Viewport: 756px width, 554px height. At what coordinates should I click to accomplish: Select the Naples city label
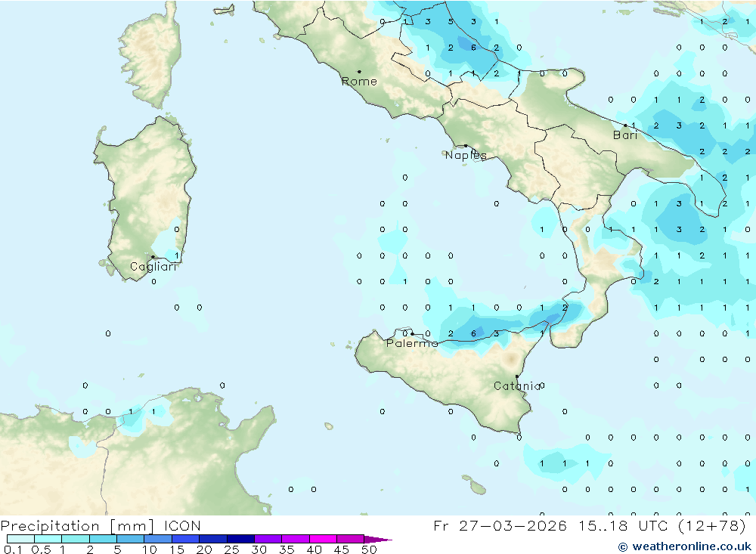pyautogui.click(x=466, y=155)
